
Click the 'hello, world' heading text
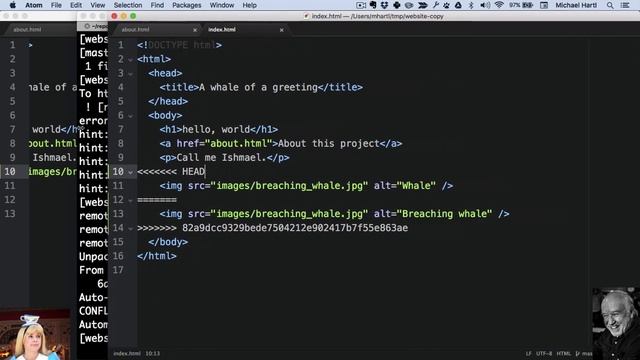(216, 129)
